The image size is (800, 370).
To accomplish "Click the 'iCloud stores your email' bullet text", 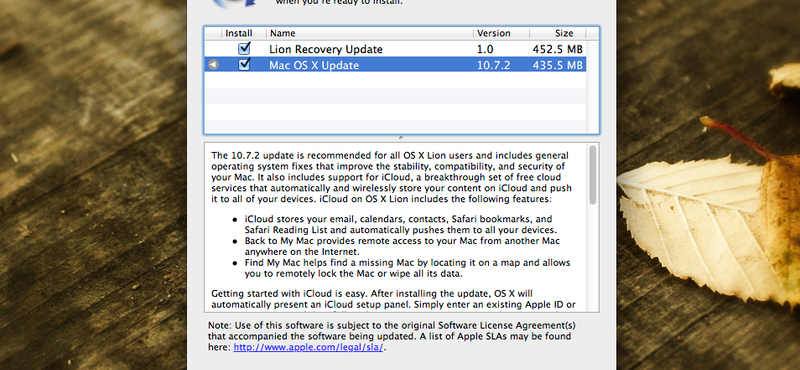I will click(401, 225).
